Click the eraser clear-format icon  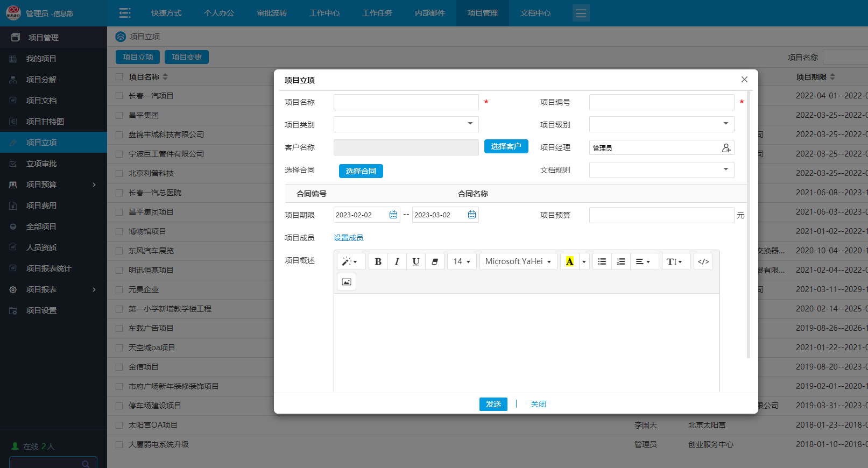click(435, 261)
